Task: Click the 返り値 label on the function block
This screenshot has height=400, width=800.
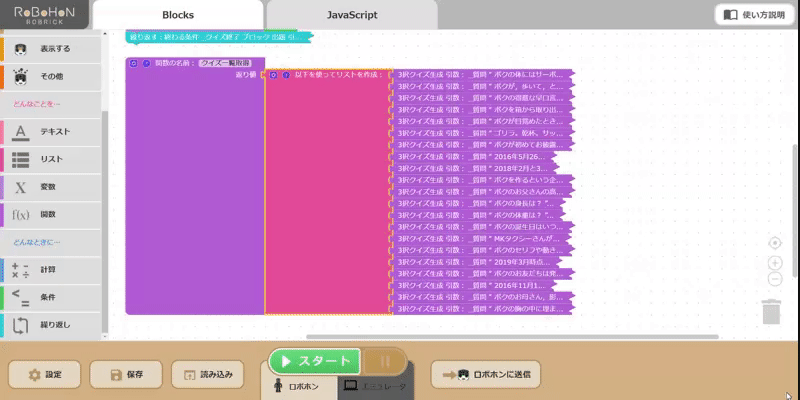Action: pyautogui.click(x=245, y=75)
